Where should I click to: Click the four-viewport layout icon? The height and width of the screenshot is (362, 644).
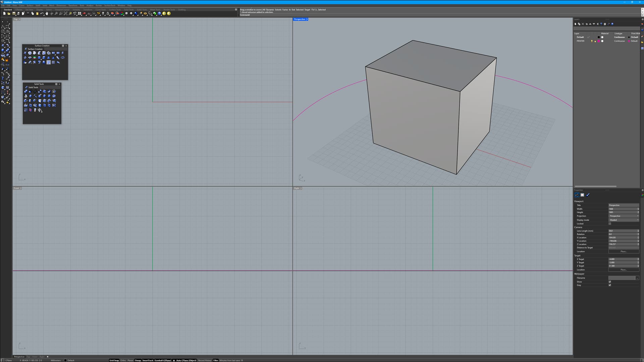tap(79, 13)
